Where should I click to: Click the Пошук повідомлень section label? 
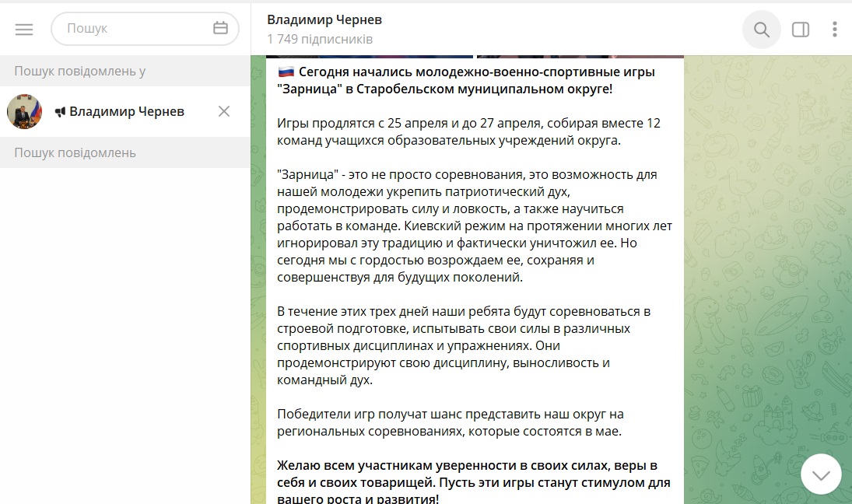pos(75,152)
